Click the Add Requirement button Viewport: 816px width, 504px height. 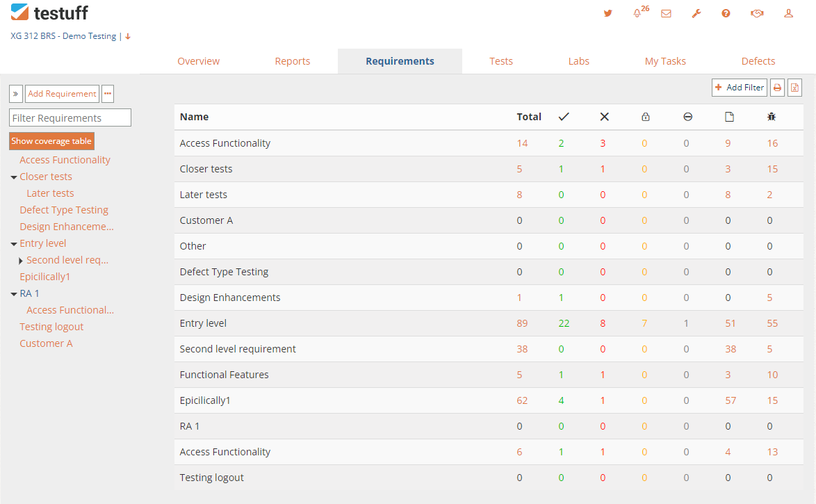62,94
